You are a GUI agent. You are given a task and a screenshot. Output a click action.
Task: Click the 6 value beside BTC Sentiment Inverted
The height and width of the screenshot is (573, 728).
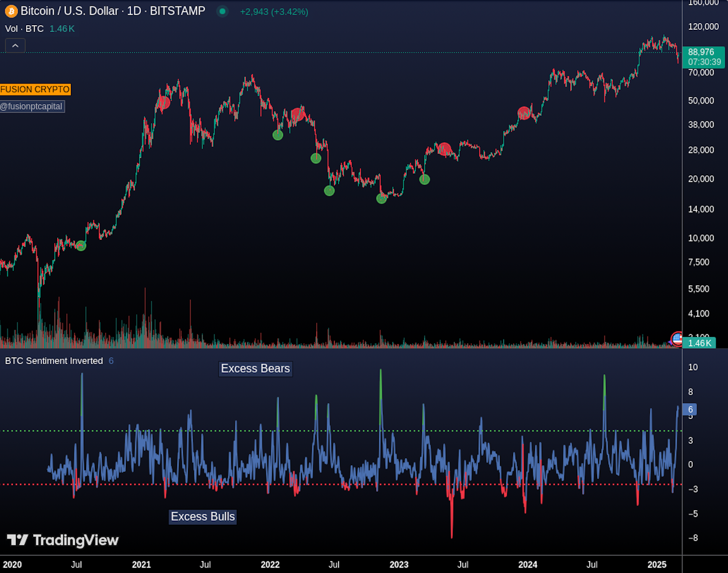pyautogui.click(x=111, y=361)
